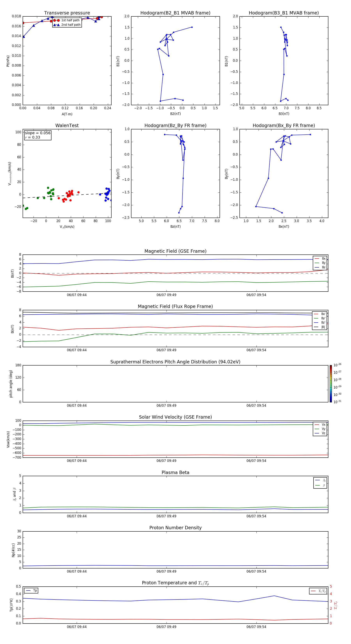Click the slope and r annotation box
Viewport: 351px width, 644px height.
pos(37,135)
